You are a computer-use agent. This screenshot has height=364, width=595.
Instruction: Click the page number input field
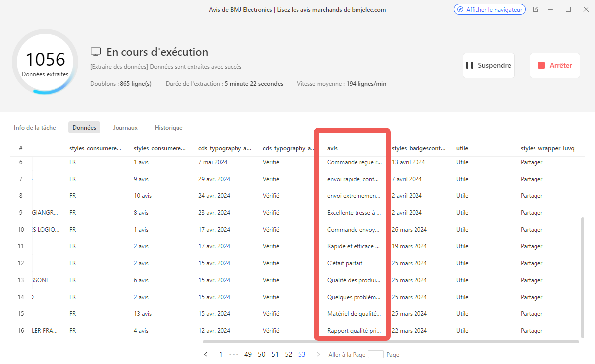point(375,354)
